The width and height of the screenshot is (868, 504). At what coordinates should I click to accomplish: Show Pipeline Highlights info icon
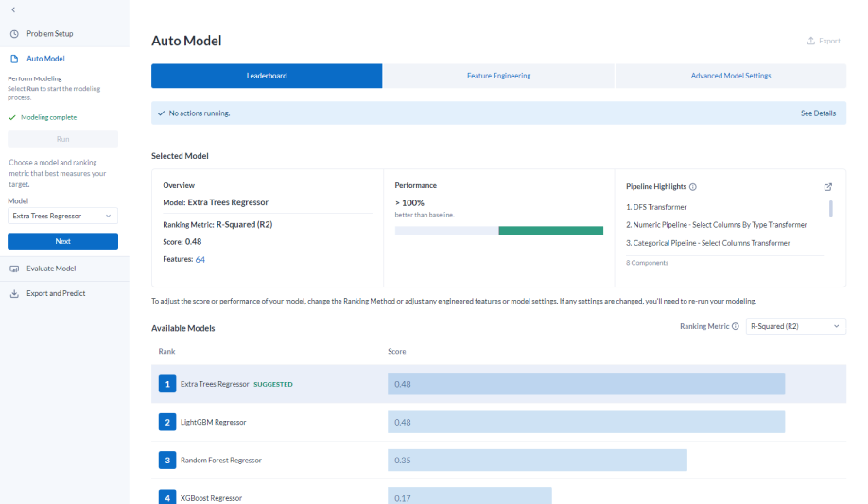(x=693, y=187)
